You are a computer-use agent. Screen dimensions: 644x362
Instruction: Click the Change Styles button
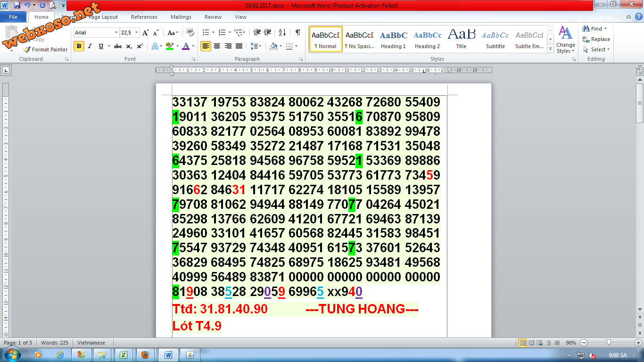click(x=565, y=40)
